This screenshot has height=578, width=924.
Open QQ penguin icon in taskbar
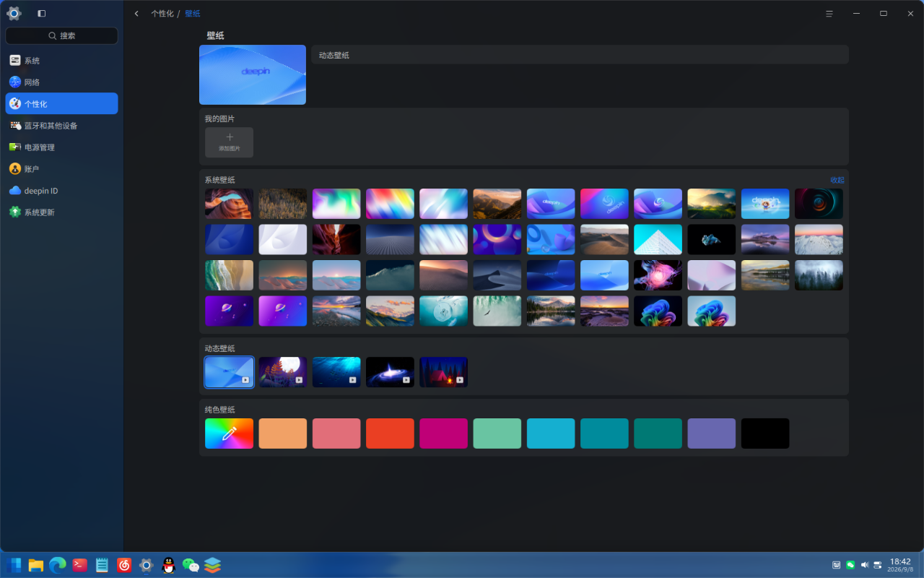tap(168, 565)
